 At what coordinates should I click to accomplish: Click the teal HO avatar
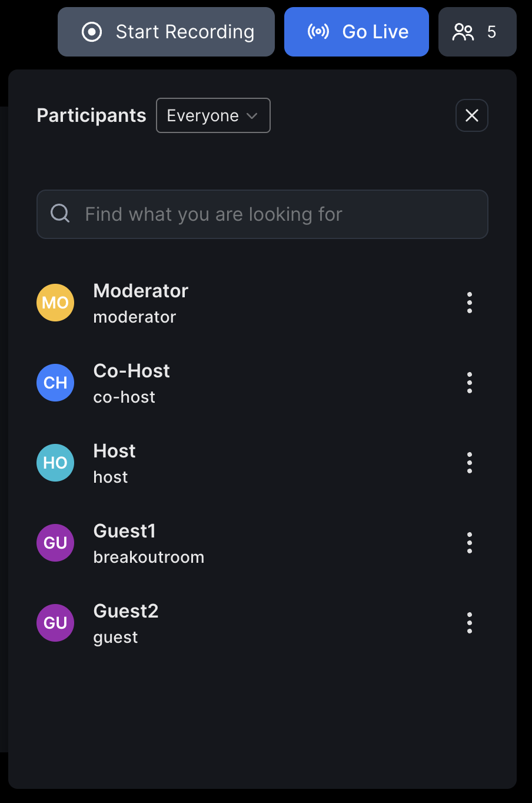click(55, 463)
